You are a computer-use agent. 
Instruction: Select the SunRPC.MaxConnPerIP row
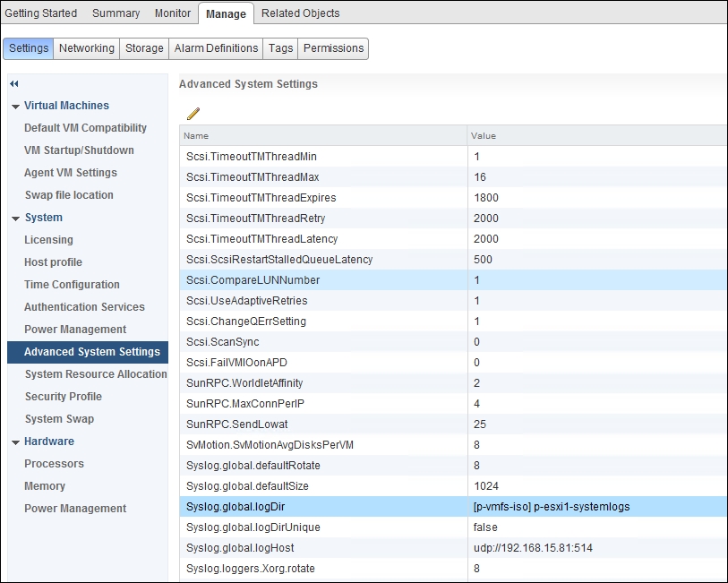coord(454,403)
